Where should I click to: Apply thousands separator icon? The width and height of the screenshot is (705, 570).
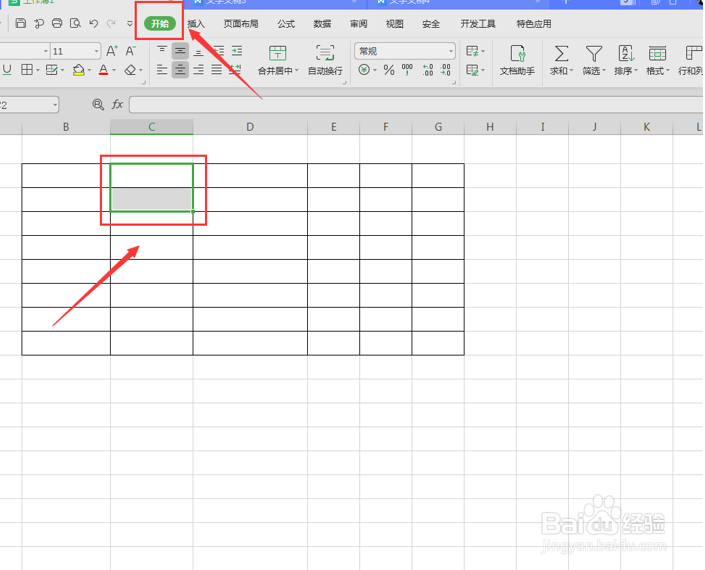[x=407, y=70]
